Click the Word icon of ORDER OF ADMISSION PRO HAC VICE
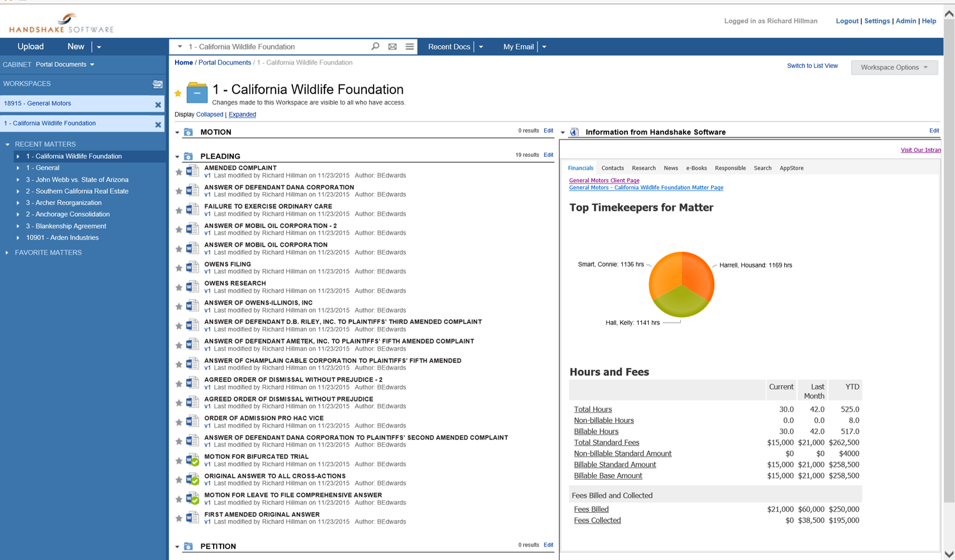Viewport: 955px width, 560px height. (x=193, y=422)
